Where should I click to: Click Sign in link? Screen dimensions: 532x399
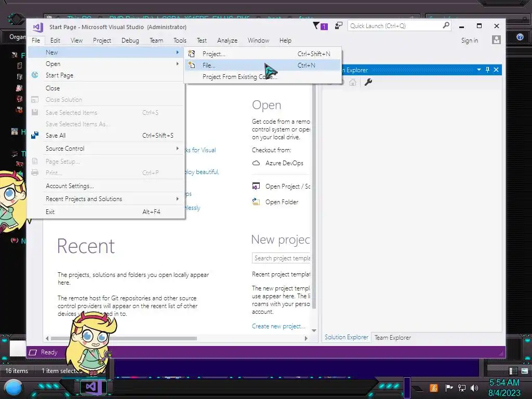pyautogui.click(x=470, y=41)
